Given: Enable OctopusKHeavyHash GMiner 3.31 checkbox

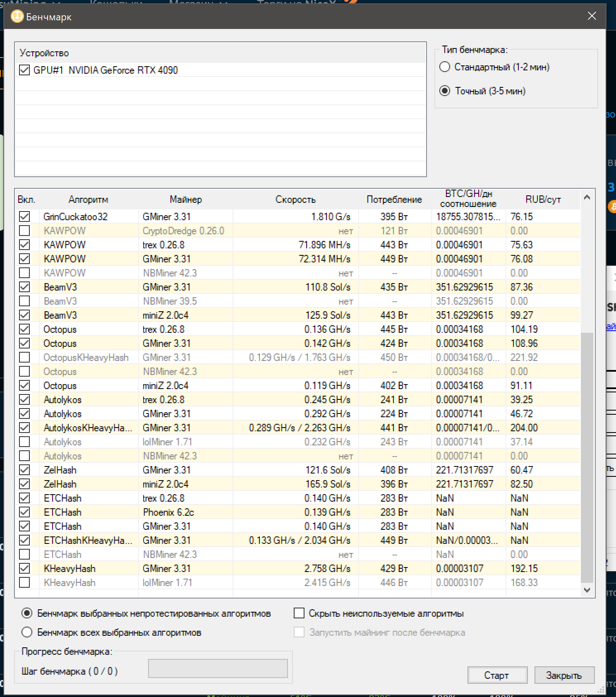Looking at the screenshot, I should (x=24, y=357).
